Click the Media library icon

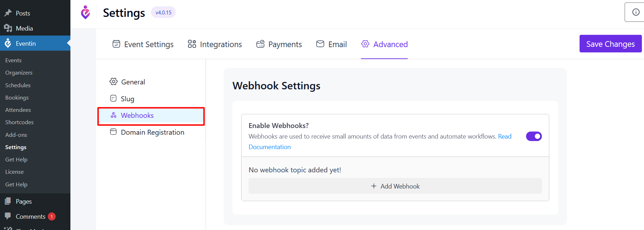coord(8,28)
